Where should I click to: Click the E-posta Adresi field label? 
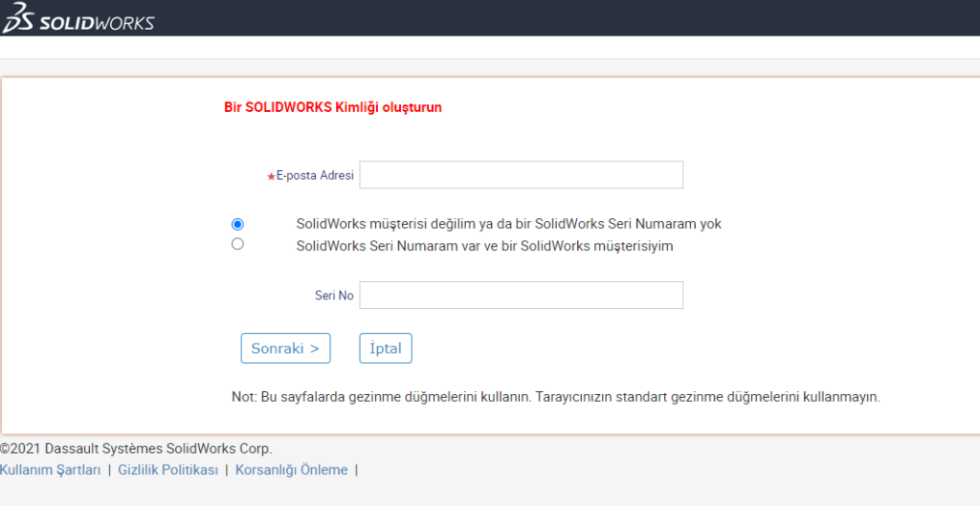(x=315, y=176)
